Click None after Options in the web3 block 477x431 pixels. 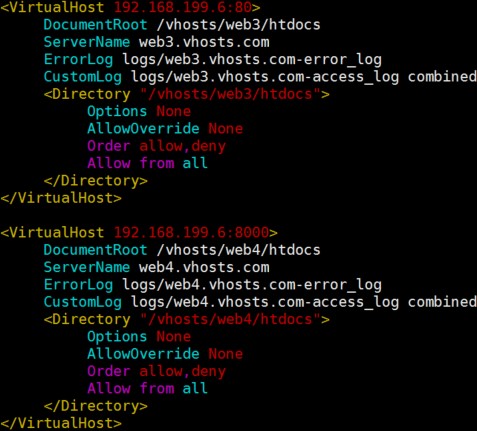coord(174,112)
